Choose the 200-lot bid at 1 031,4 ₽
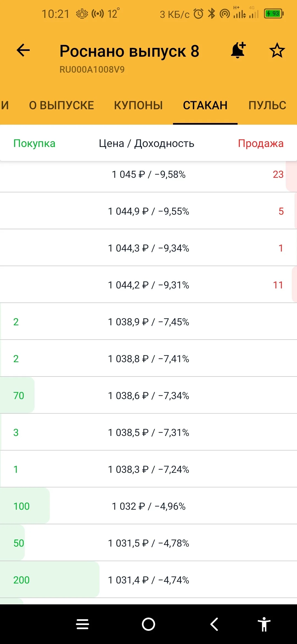Image resolution: width=297 pixels, height=644 pixels. [148, 580]
